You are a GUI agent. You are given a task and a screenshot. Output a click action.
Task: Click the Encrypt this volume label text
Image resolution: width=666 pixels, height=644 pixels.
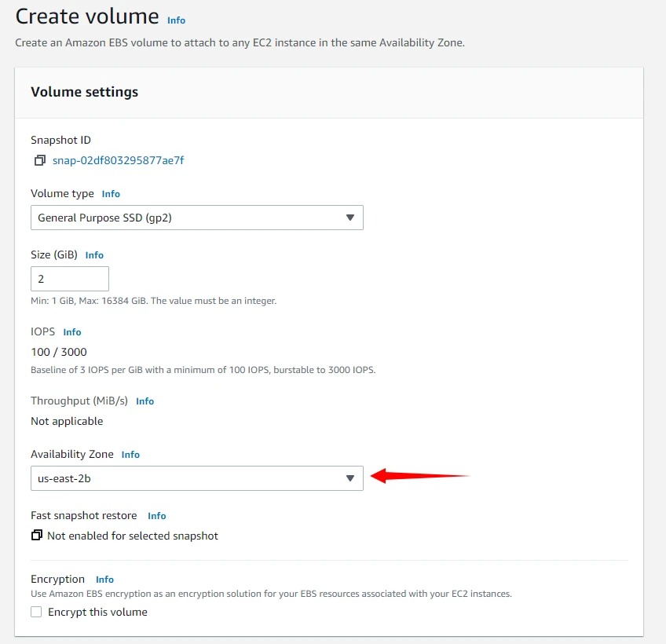point(97,612)
